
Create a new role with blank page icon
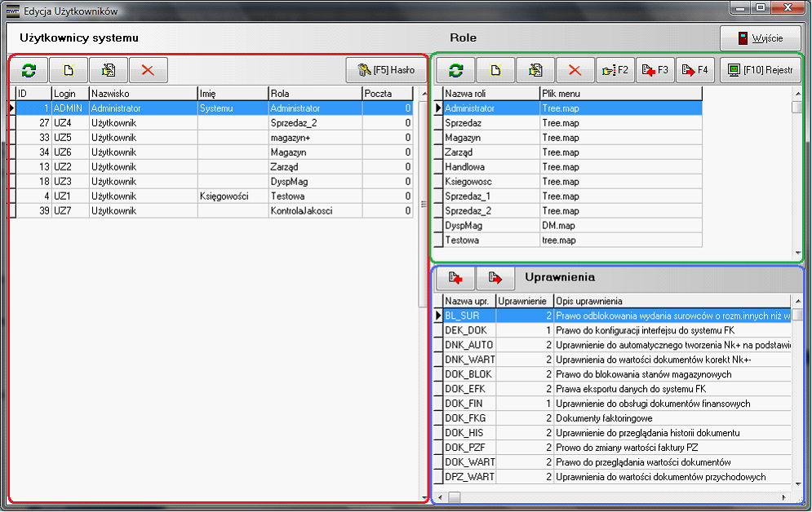[495, 71]
